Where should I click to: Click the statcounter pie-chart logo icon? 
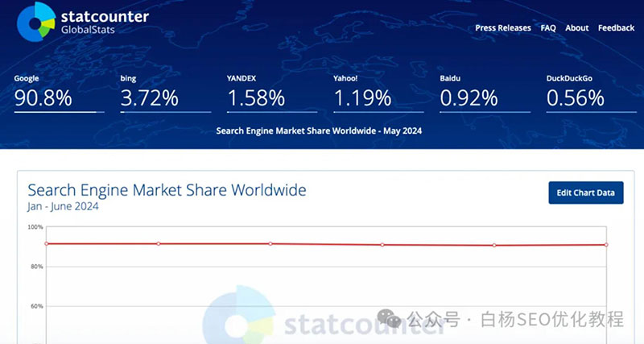click(x=36, y=22)
